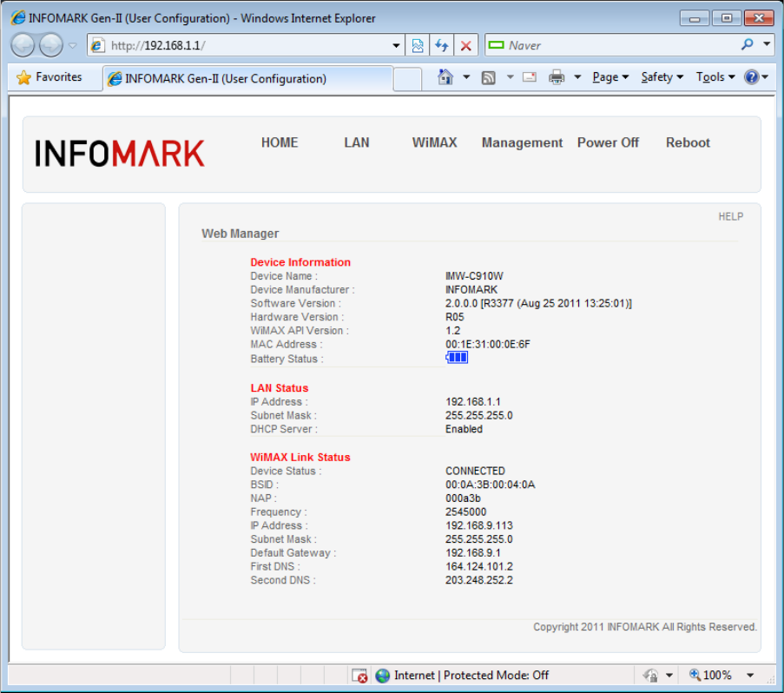Open the Favorites star button

coord(49,77)
